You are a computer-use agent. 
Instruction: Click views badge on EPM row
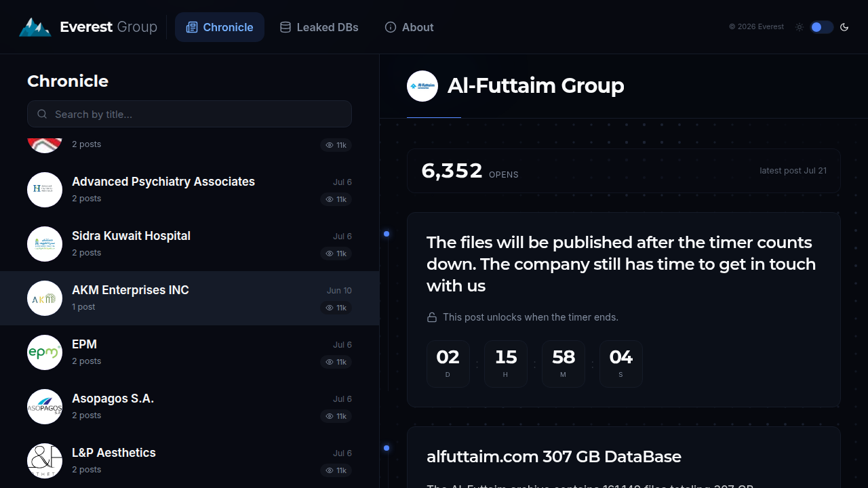point(336,362)
